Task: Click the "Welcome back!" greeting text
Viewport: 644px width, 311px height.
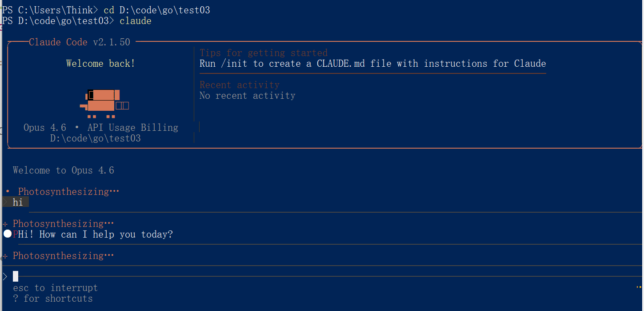Action: pos(100,64)
